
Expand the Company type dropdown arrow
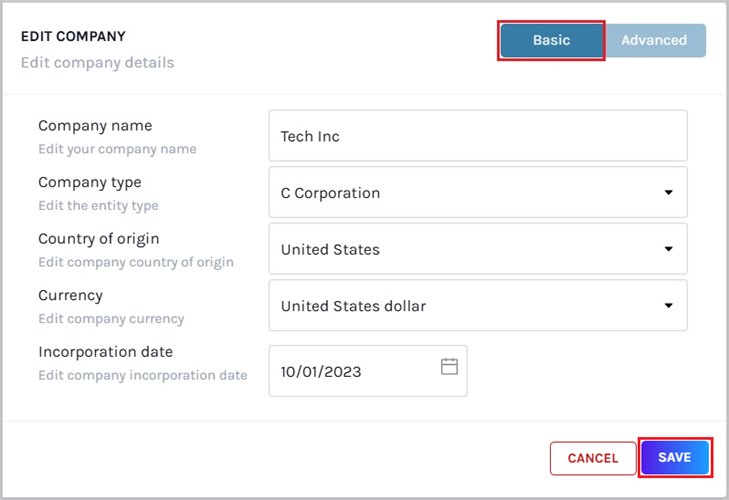tap(668, 193)
